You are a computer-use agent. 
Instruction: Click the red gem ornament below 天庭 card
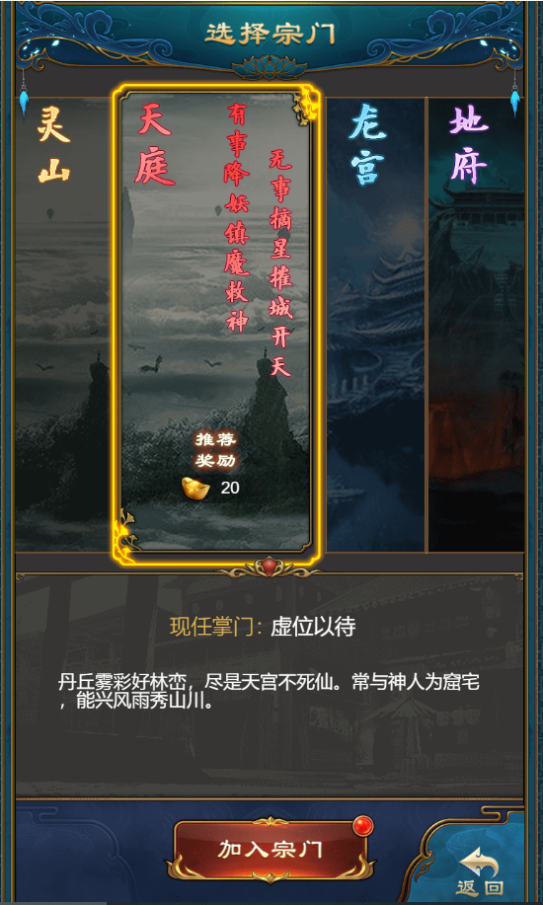point(269,566)
